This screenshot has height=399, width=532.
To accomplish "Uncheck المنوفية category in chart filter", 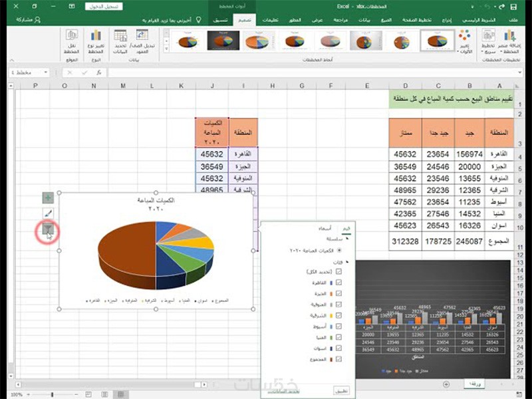I will tap(338, 305).
